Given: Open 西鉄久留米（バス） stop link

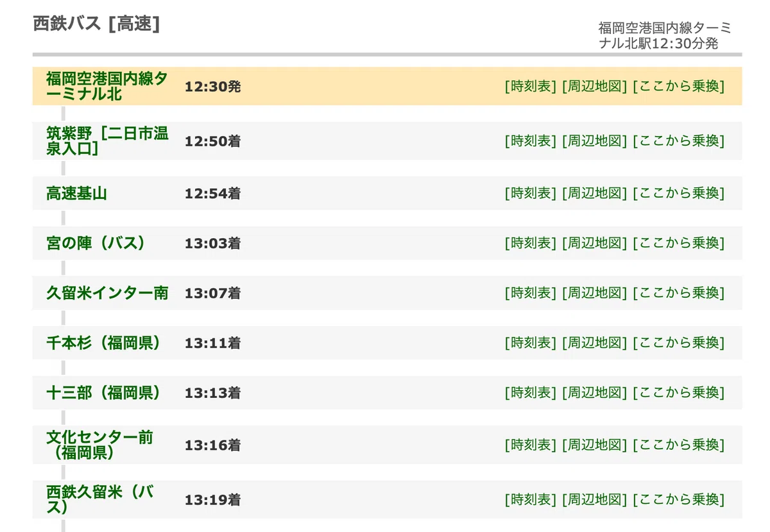Looking at the screenshot, I should click(99, 499).
